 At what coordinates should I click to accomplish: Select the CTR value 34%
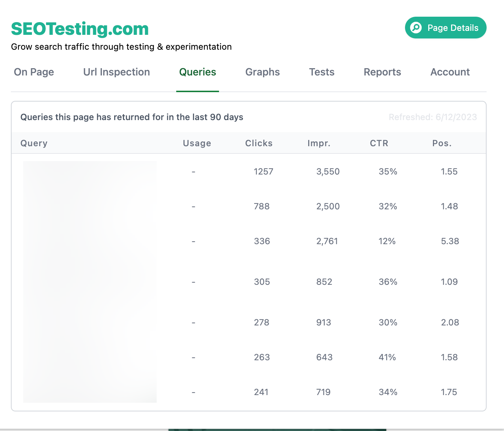pyautogui.click(x=388, y=392)
